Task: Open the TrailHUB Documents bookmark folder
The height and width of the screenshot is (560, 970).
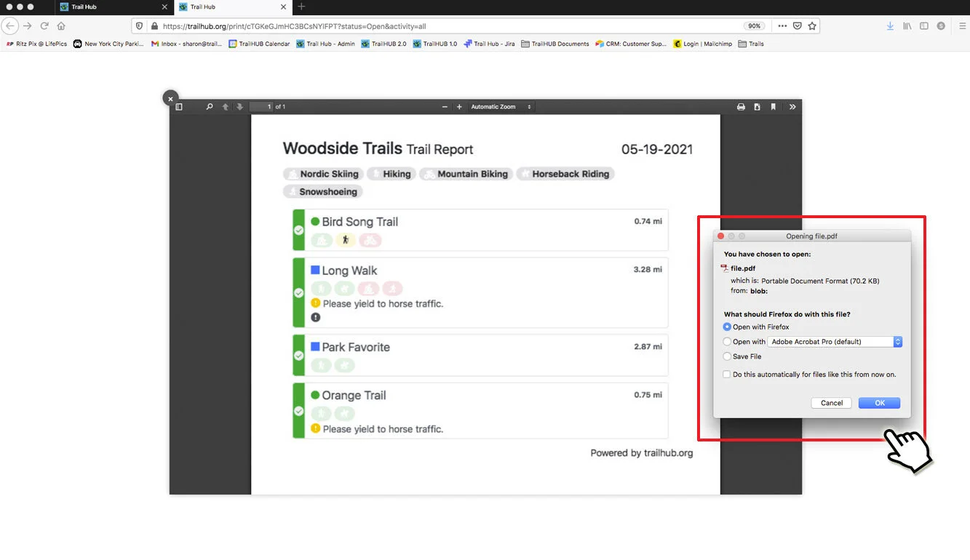Action: [x=555, y=44]
